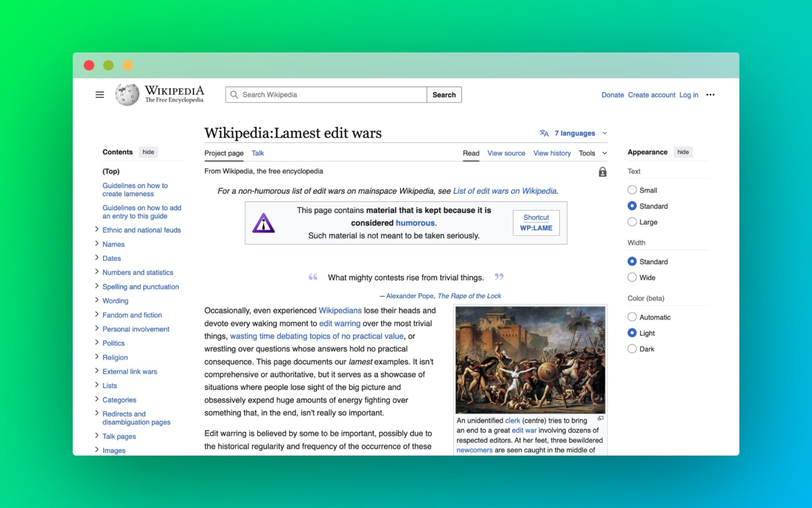The width and height of the screenshot is (812, 508).
Task: Switch color mode to Dark
Action: 632,349
